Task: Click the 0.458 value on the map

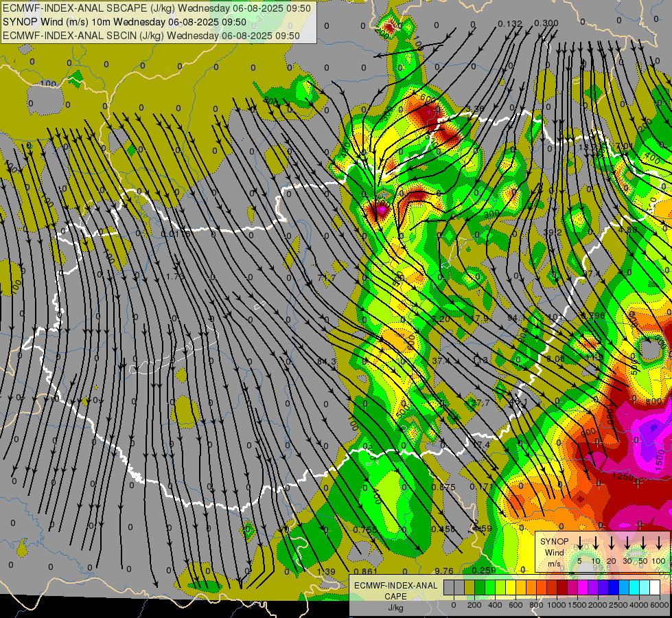Action: point(443,529)
